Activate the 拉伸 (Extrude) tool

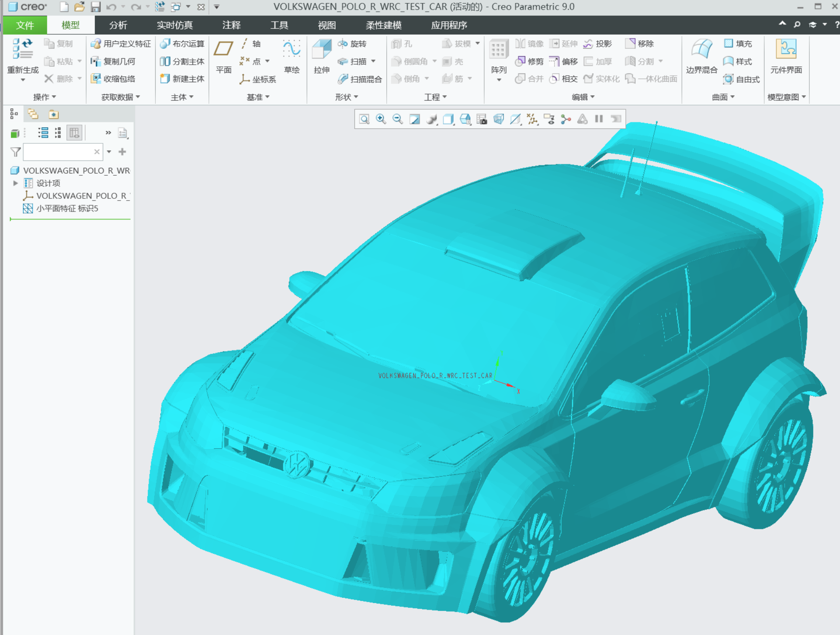tap(322, 56)
